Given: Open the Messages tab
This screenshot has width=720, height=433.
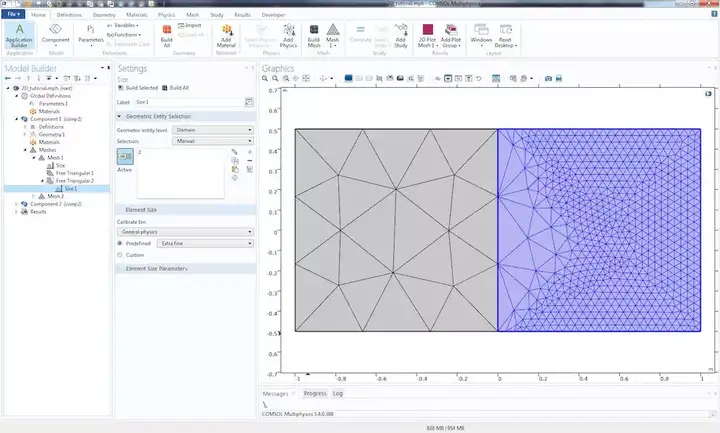Looking at the screenshot, I should tap(276, 394).
